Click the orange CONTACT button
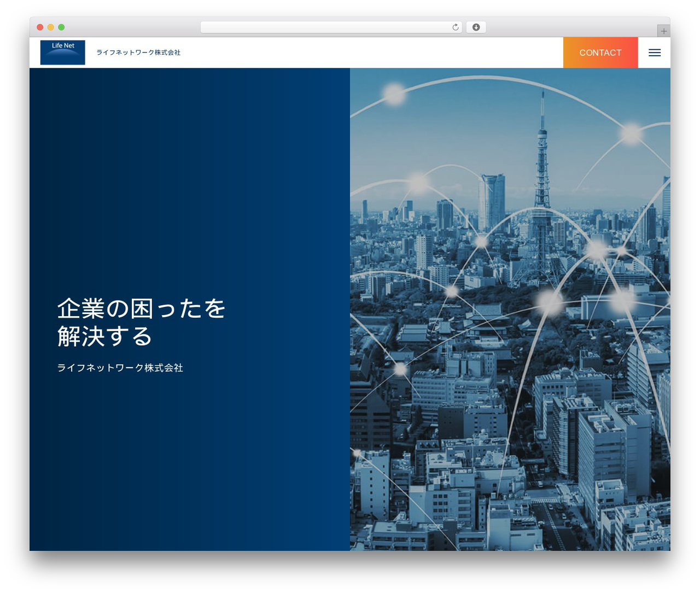Screen dimensions: 700x593 (600, 53)
